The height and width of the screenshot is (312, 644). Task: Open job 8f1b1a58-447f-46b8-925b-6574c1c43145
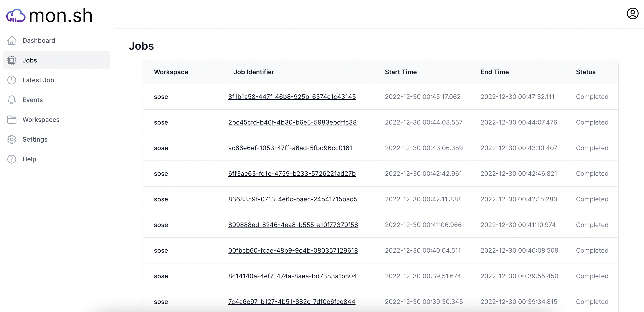click(292, 97)
